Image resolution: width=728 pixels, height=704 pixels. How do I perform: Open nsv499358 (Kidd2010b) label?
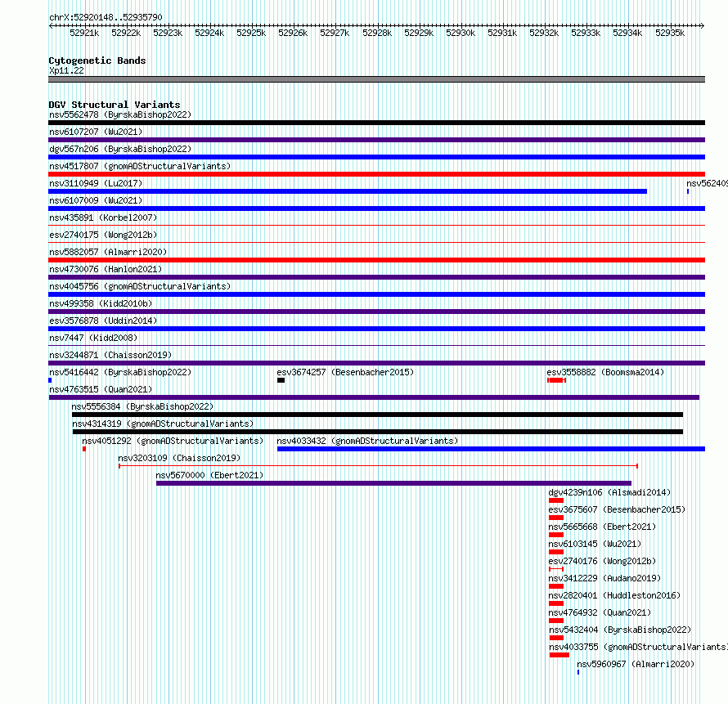point(101,303)
